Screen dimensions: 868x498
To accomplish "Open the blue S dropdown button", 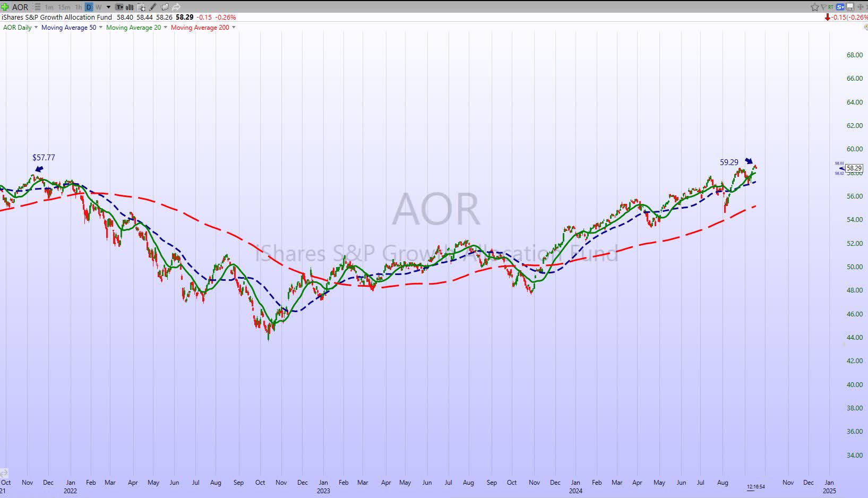I will tap(840, 7).
